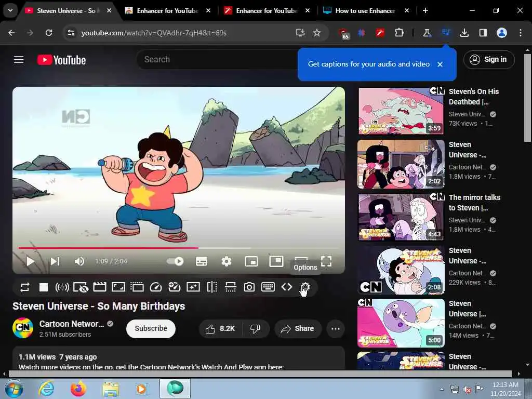
Task: Close the 'Get captions' popup
Action: [x=440, y=64]
